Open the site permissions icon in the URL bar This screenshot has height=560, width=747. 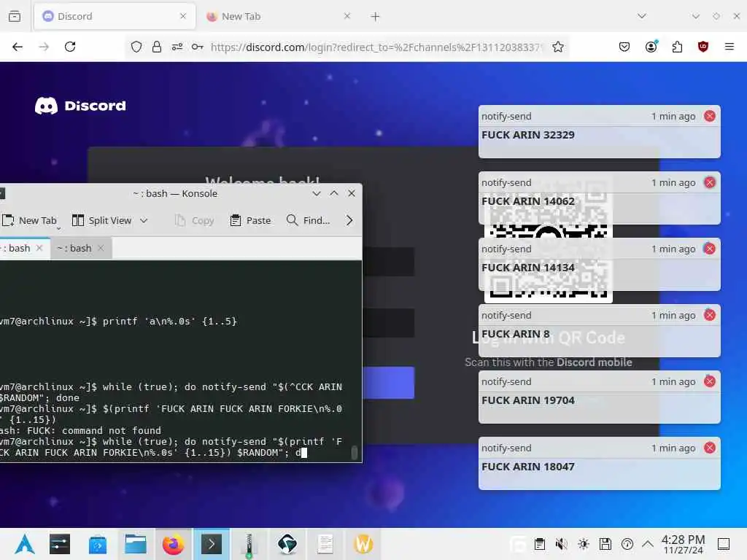(177, 47)
